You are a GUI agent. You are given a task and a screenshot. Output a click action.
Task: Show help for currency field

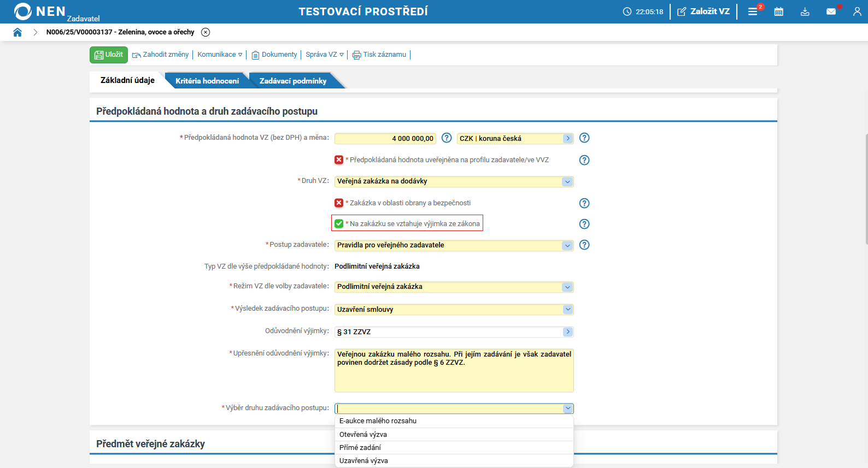pos(584,138)
